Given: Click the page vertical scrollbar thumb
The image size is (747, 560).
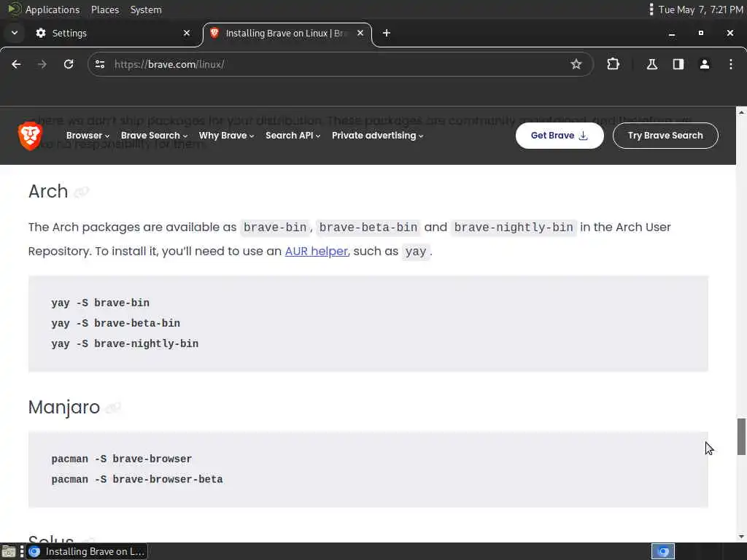Looking at the screenshot, I should point(741,437).
